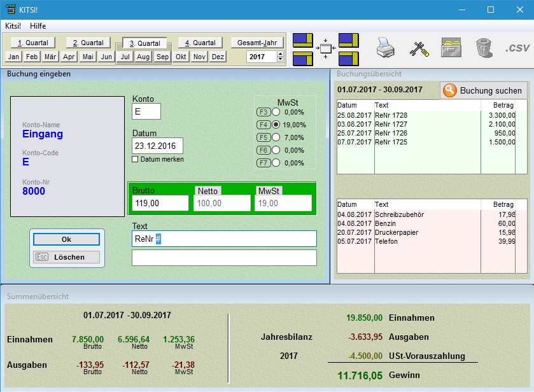The image size is (534, 392).
Task: Click the trash can icon
Action: (484, 48)
